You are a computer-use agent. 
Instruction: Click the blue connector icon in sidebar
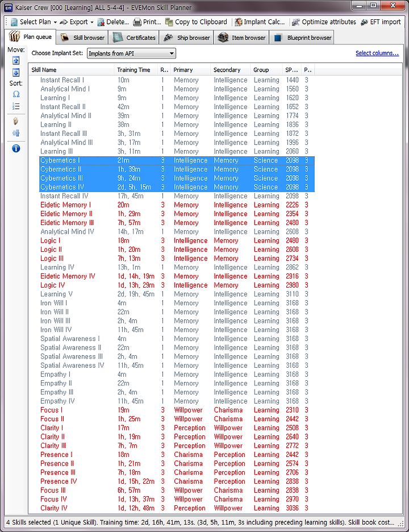coord(16,133)
